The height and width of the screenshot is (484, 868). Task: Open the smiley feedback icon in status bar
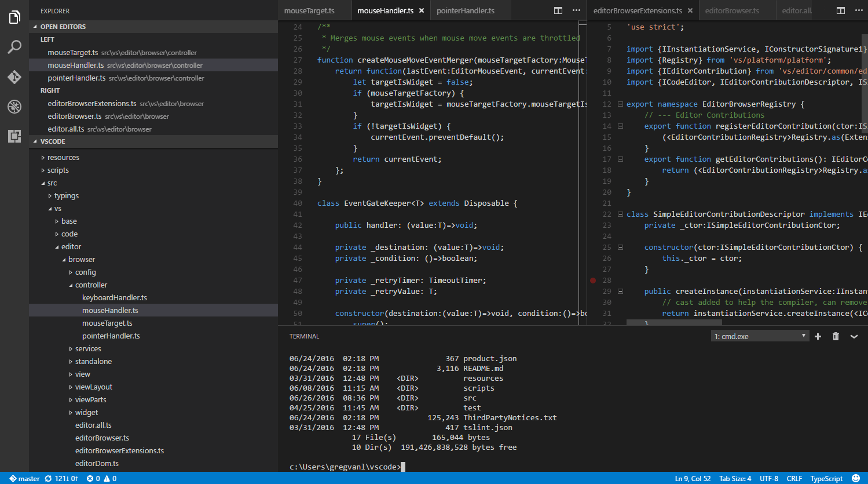(856, 478)
